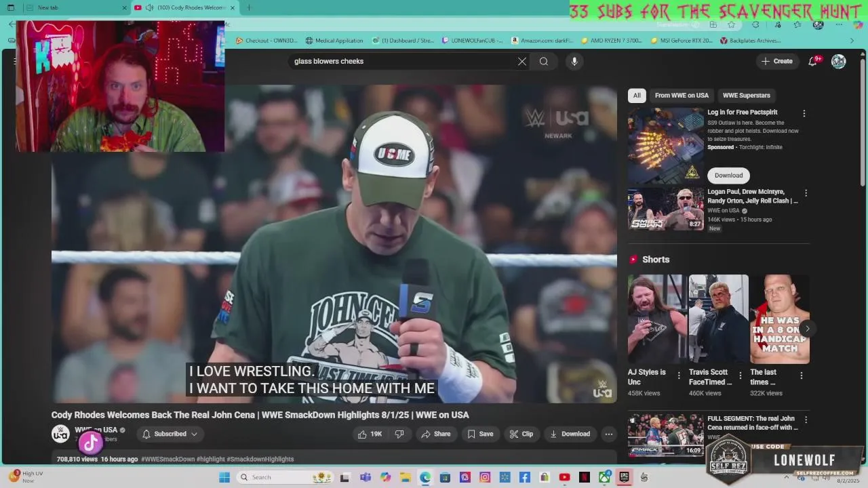
Task: Open Instagram from the taskbar
Action: pyautogui.click(x=485, y=477)
